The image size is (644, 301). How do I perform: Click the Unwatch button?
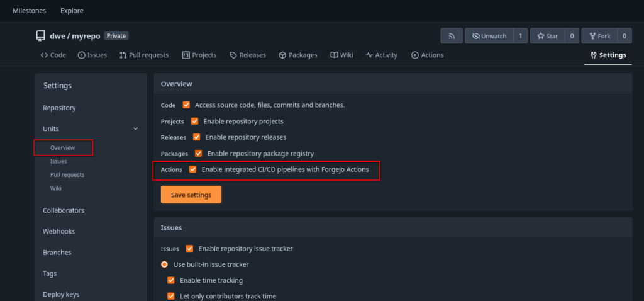489,36
